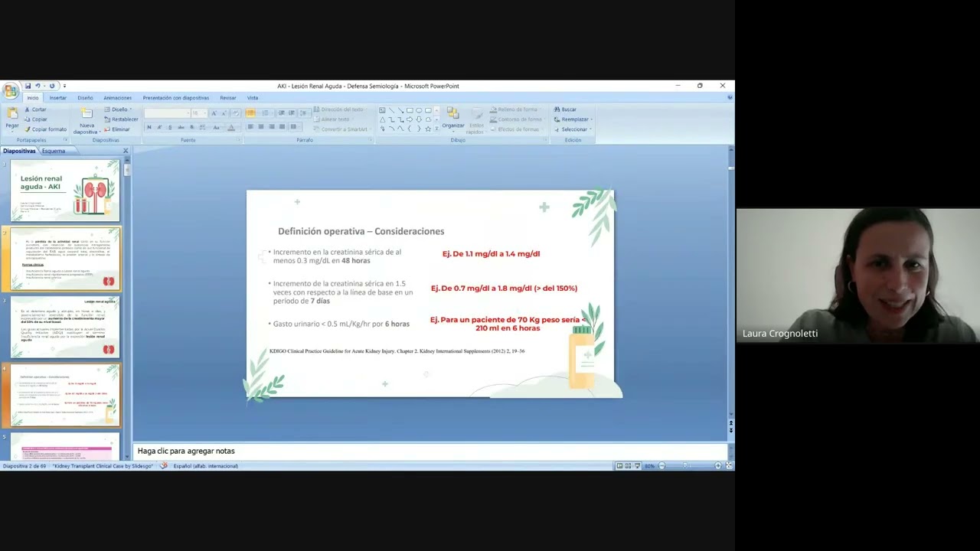
Task: Open Presentación con diapositivas tab
Action: click(175, 98)
